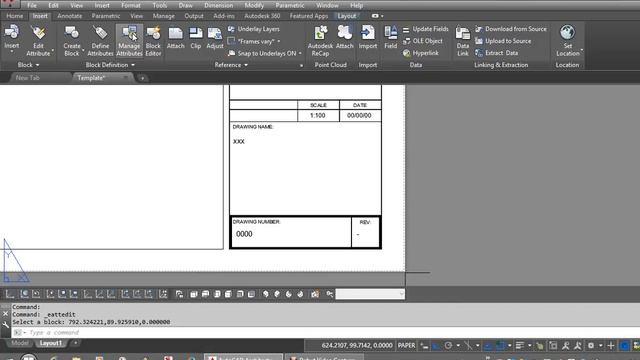This screenshot has height=360, width=640.
Task: Click the Attach reference icon
Action: point(176,38)
